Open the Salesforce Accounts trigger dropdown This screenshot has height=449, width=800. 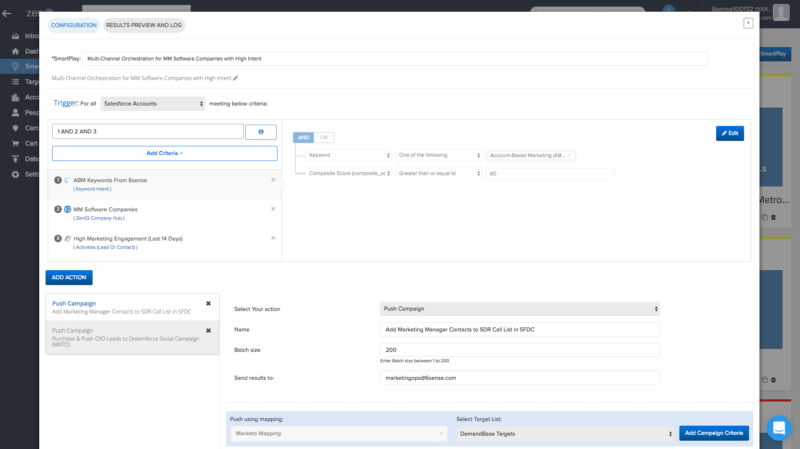tap(153, 104)
